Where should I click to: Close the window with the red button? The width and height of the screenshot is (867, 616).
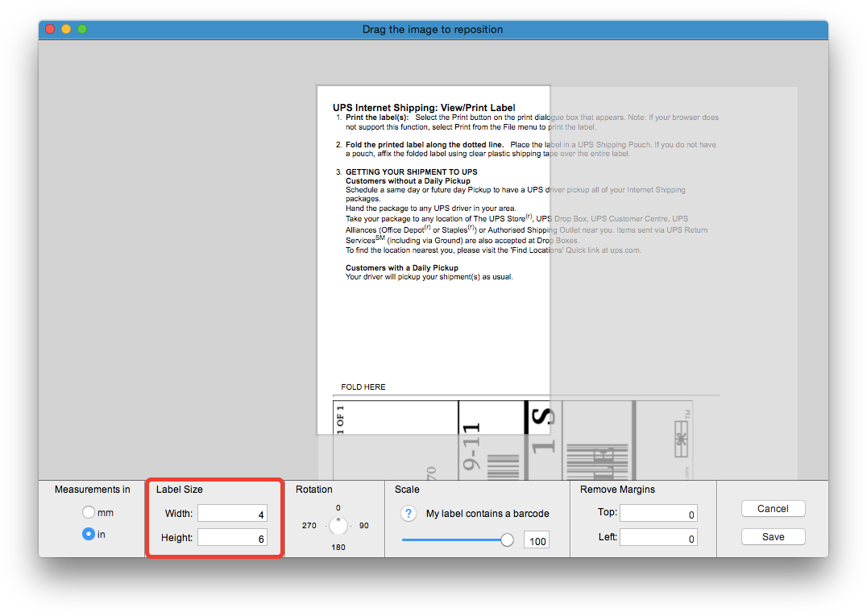[50, 29]
